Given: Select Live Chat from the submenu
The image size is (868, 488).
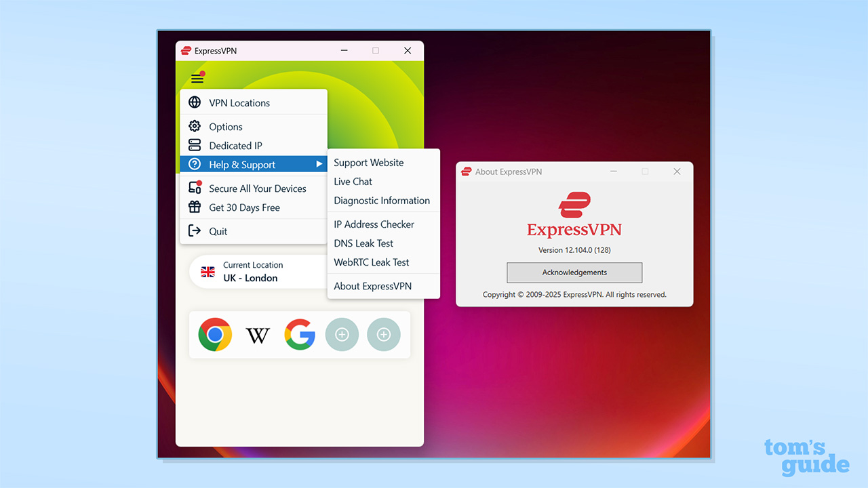Looking at the screenshot, I should [x=353, y=182].
